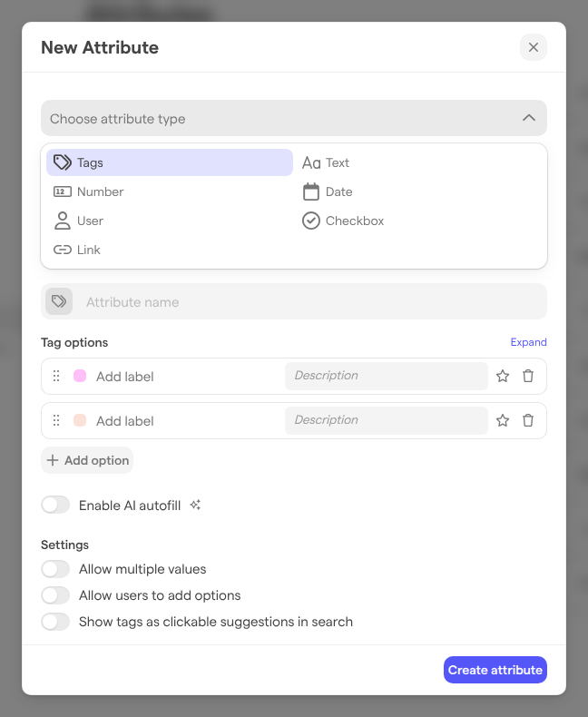This screenshot has height=717, width=588.
Task: Open the pink color swatch of first tag
Action: (x=80, y=376)
